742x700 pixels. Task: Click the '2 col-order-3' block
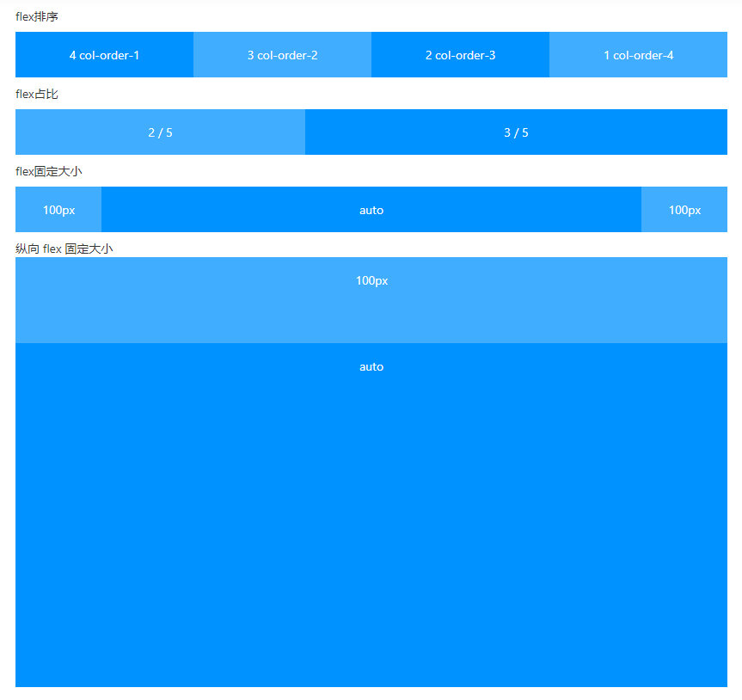(x=460, y=55)
